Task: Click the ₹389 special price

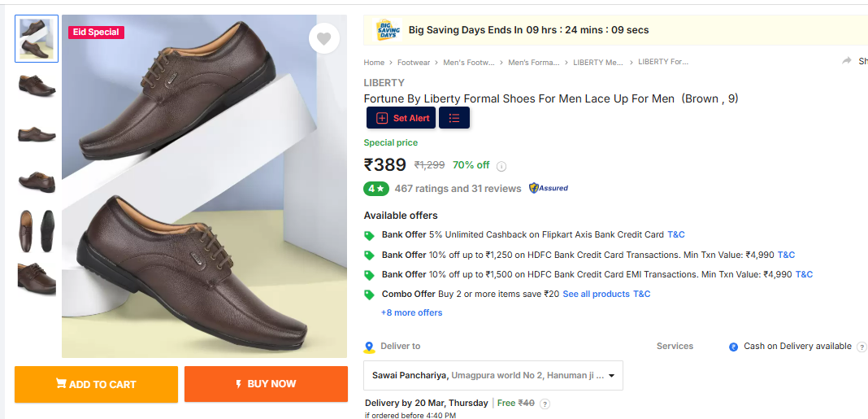Action: coord(384,164)
